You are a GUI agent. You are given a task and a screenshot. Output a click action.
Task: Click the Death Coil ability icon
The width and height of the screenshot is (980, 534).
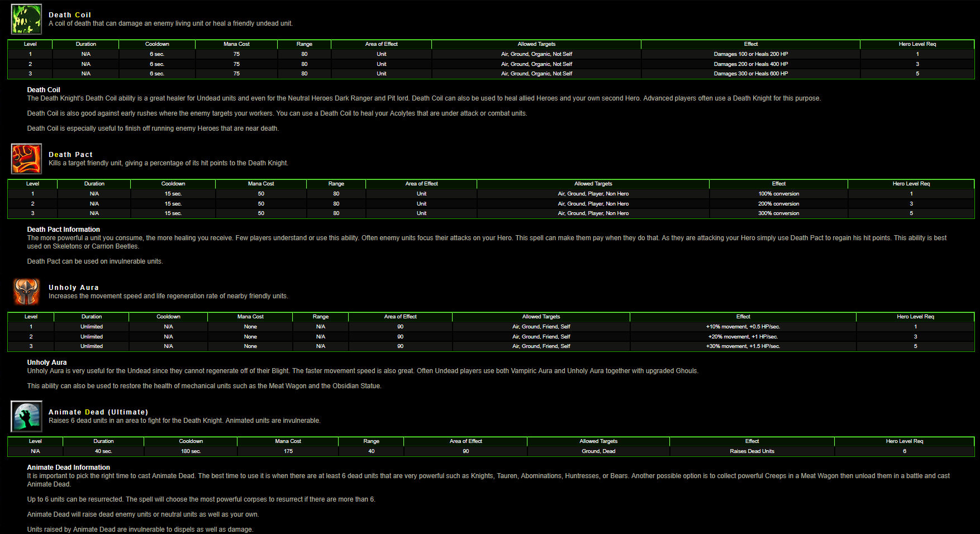[26, 19]
